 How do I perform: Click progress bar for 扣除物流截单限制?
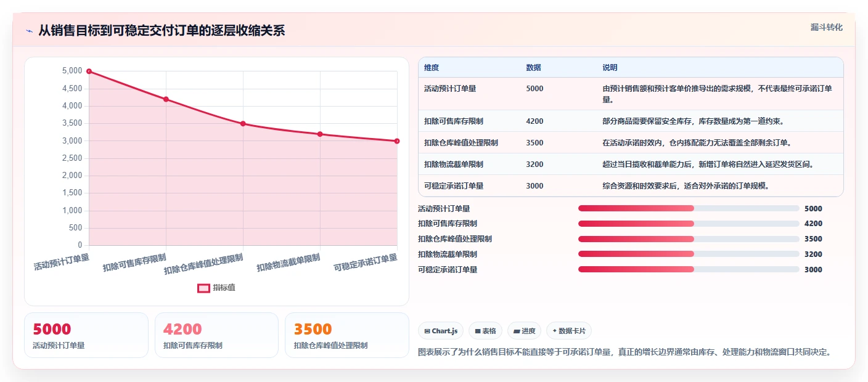[x=689, y=254]
